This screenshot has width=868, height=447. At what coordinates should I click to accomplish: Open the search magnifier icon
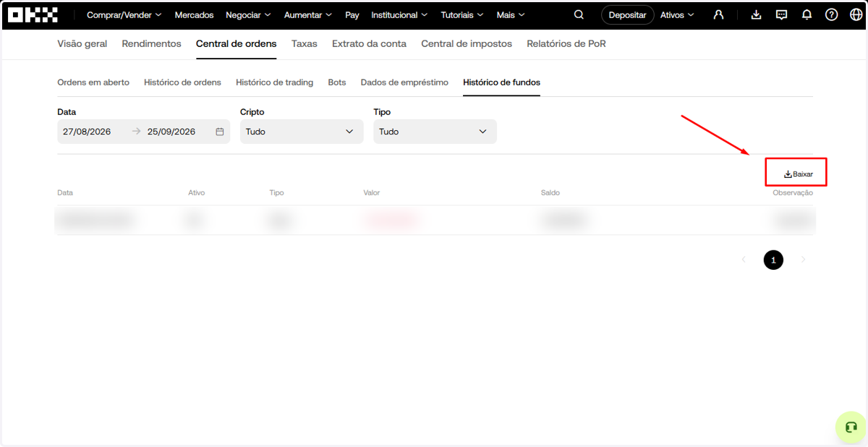pyautogui.click(x=579, y=14)
